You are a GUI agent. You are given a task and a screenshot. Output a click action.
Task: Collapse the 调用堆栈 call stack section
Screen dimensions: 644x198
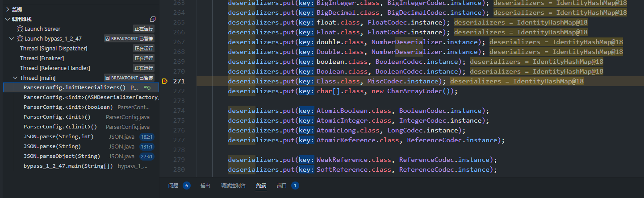(7, 19)
